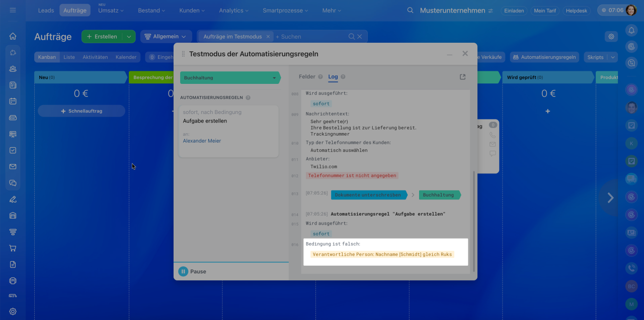
Task: Click the Alexander Meier link
Action: pyautogui.click(x=202, y=141)
